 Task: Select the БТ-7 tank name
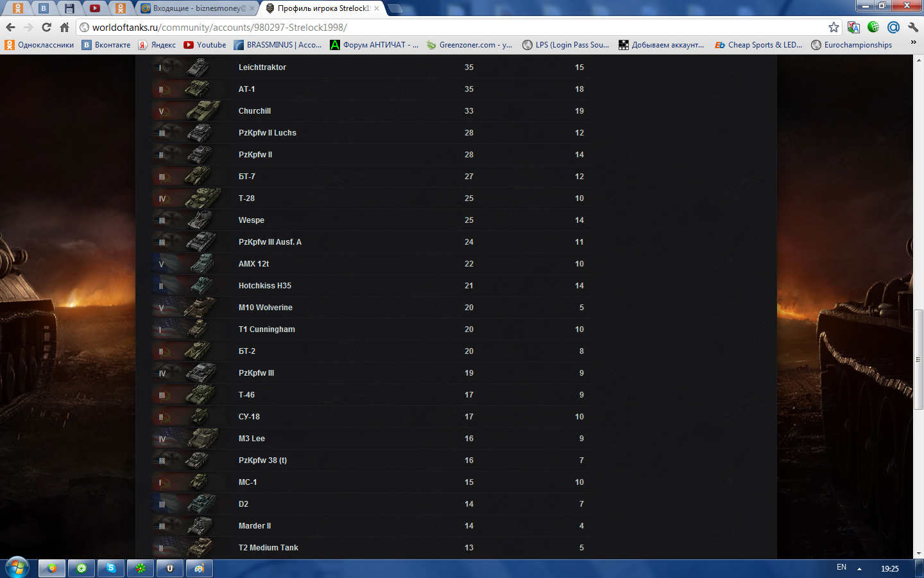pos(247,177)
